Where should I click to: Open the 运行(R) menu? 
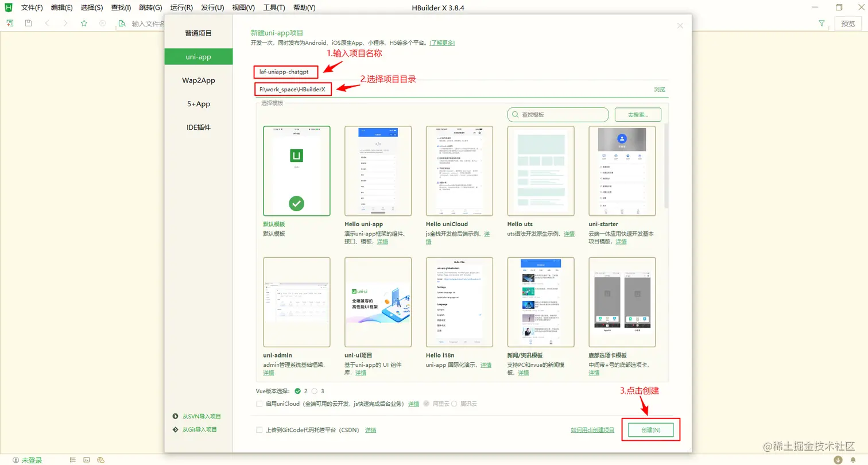(181, 8)
